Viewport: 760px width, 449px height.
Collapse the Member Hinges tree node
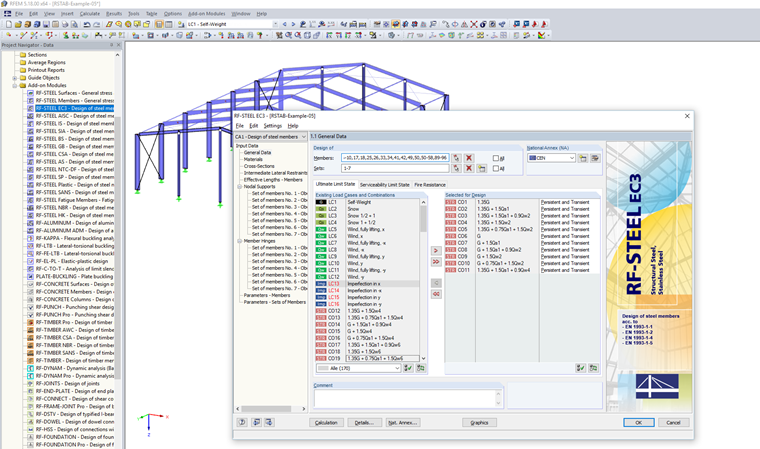pyautogui.click(x=239, y=241)
